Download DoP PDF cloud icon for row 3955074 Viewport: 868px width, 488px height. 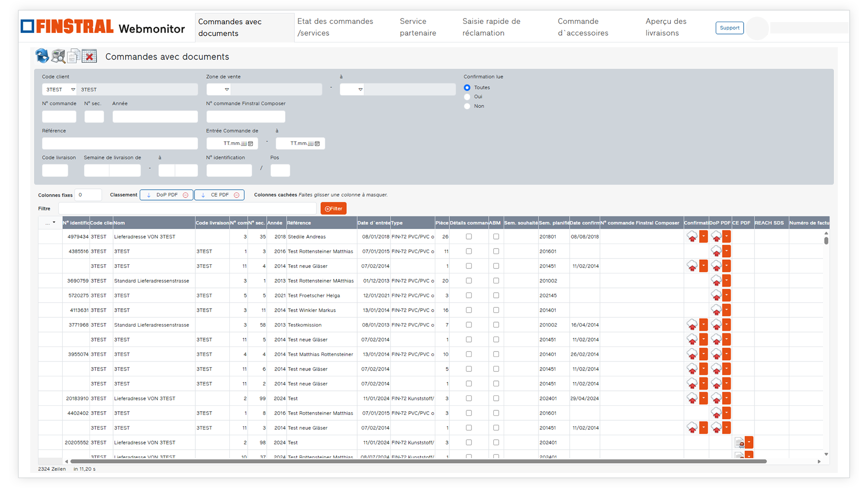[x=716, y=354]
